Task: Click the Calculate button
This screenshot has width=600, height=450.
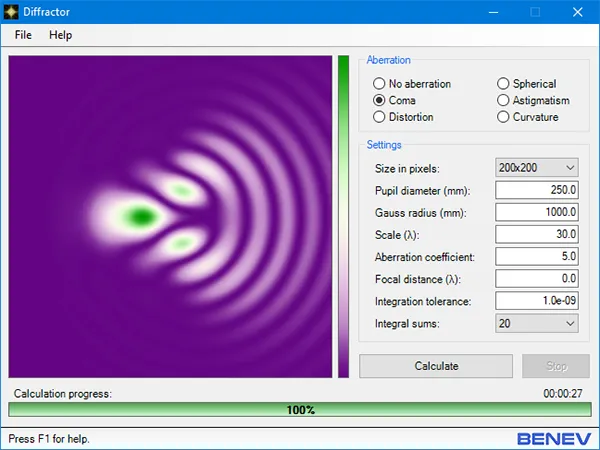Action: tap(436, 366)
